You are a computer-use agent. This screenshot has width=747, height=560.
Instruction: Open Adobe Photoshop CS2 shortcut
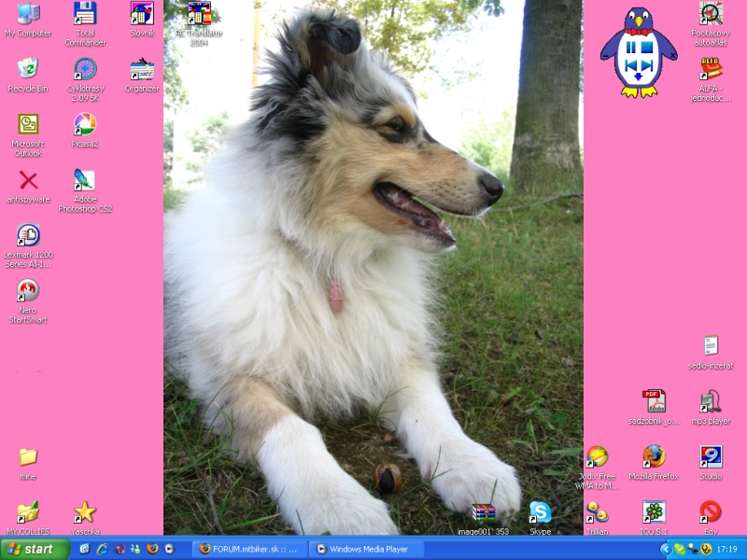[x=85, y=180]
